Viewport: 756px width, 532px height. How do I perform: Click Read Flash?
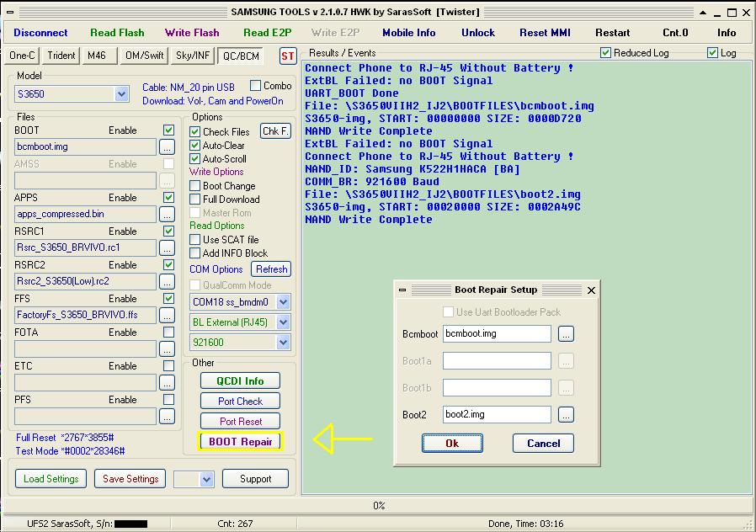(117, 33)
